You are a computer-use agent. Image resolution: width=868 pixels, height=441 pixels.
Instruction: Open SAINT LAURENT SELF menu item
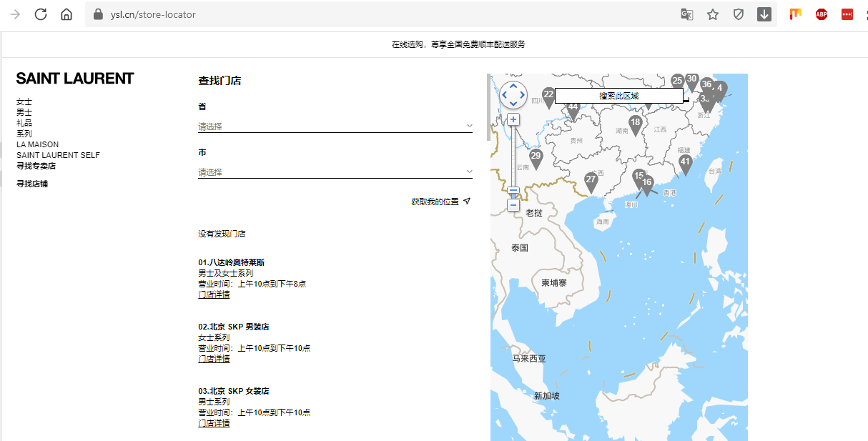pos(59,155)
